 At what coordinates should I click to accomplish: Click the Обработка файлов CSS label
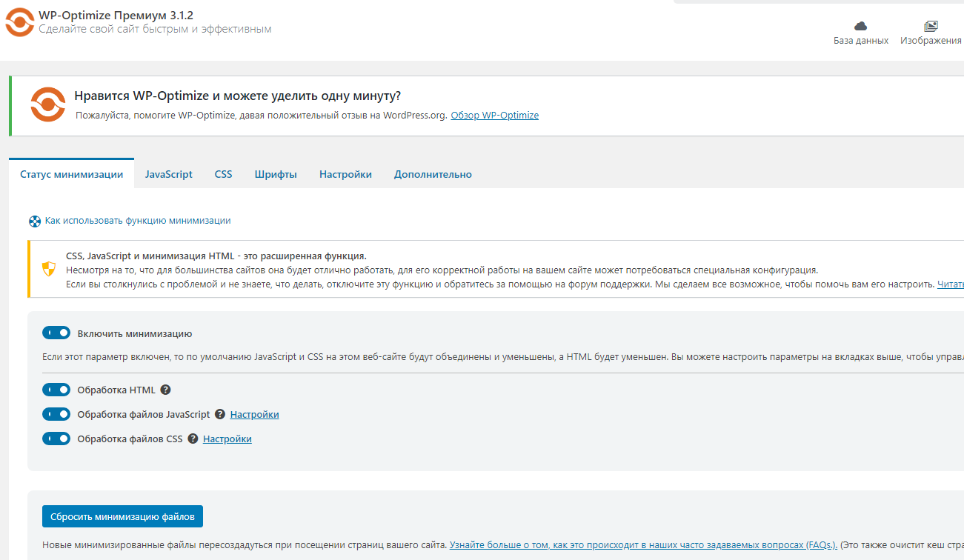tap(130, 439)
